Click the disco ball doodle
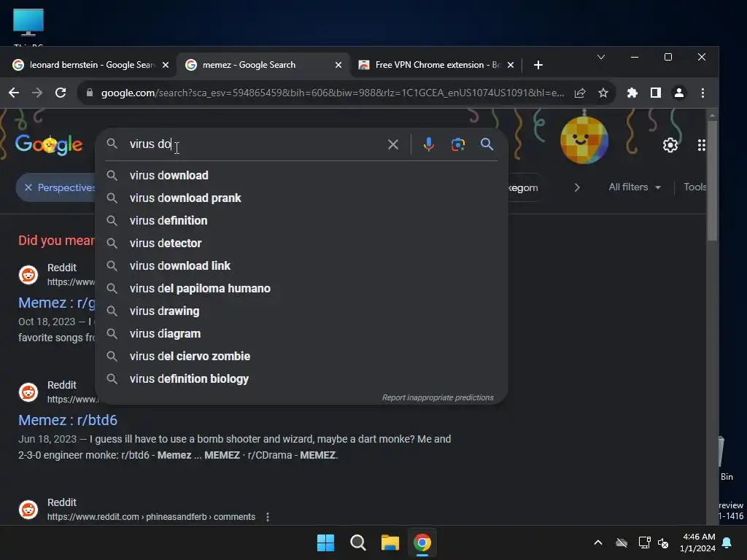Screen dimensions: 747x560 coord(584,139)
